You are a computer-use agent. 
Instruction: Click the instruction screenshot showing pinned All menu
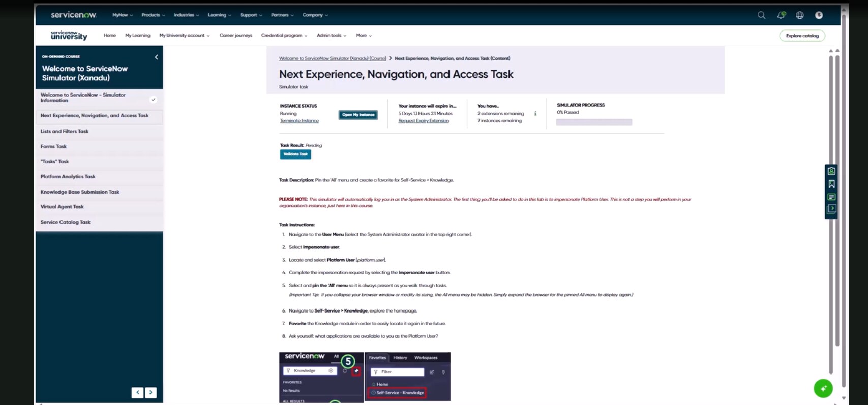click(x=321, y=377)
